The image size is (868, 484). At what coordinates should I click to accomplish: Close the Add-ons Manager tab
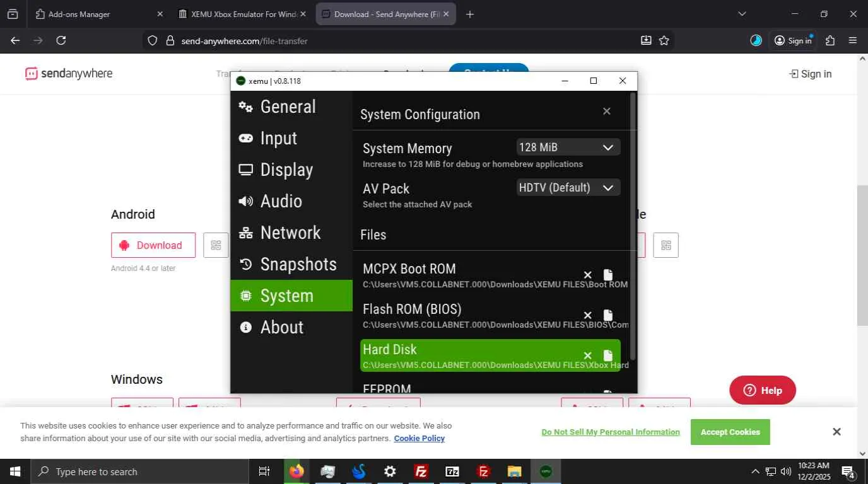[160, 14]
